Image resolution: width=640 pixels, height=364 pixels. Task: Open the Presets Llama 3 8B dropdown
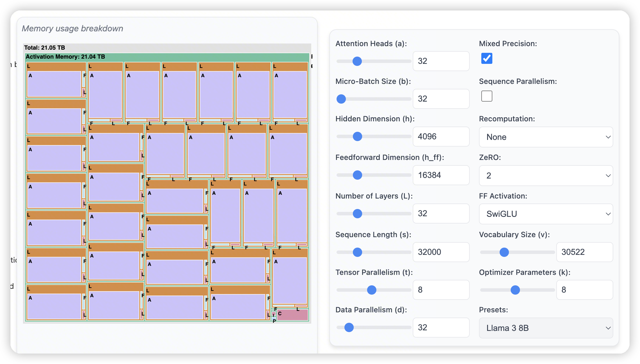tap(546, 328)
